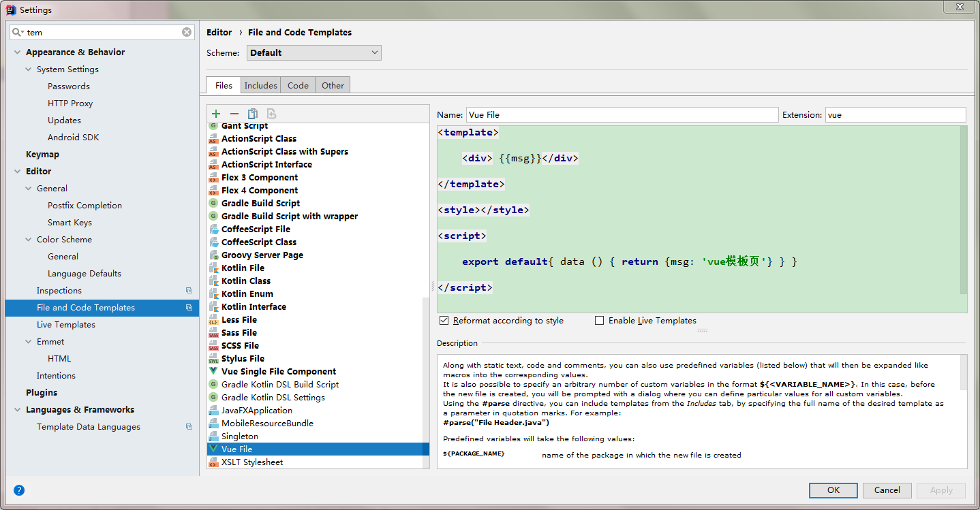Image resolution: width=980 pixels, height=510 pixels.
Task: Enable Live Templates checkbox
Action: (599, 321)
